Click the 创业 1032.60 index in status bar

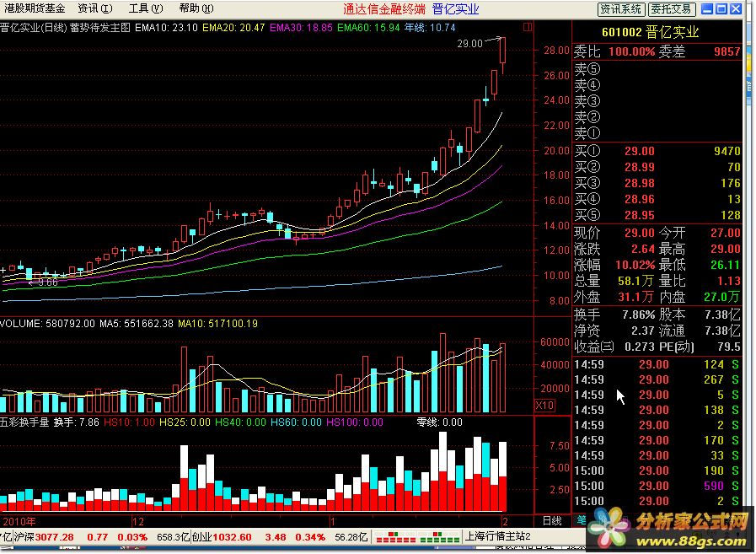click(222, 536)
